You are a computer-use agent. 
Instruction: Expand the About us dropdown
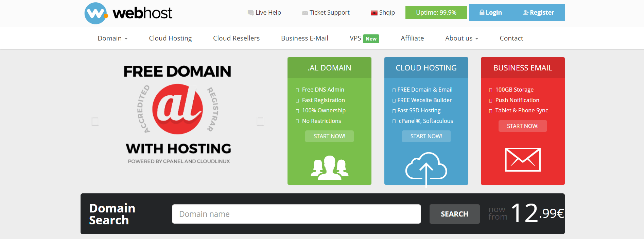pyautogui.click(x=462, y=38)
